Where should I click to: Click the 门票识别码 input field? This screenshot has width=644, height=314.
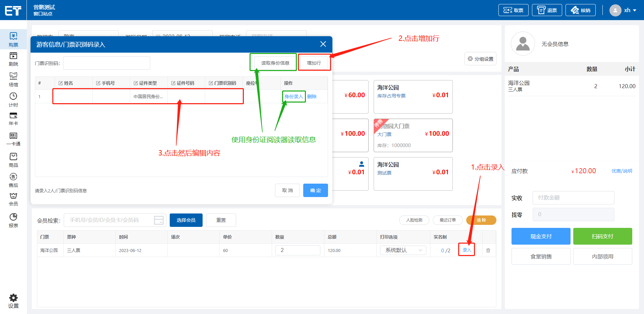[x=106, y=63]
